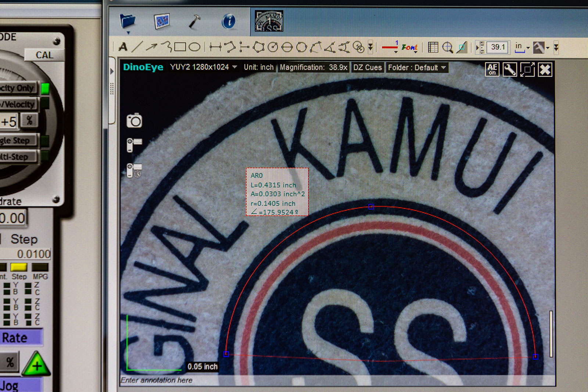
Task: Select the AR0 arc measurement result box
Action: click(277, 192)
